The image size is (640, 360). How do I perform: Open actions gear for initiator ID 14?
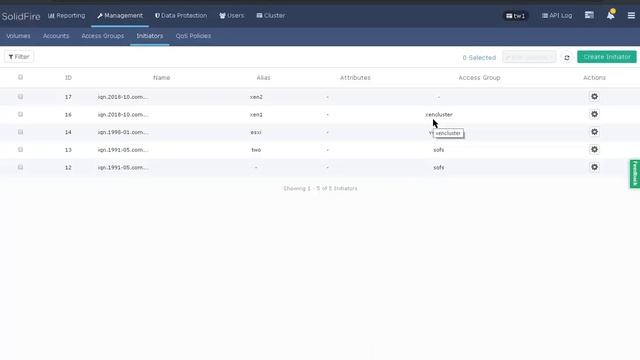tap(594, 132)
